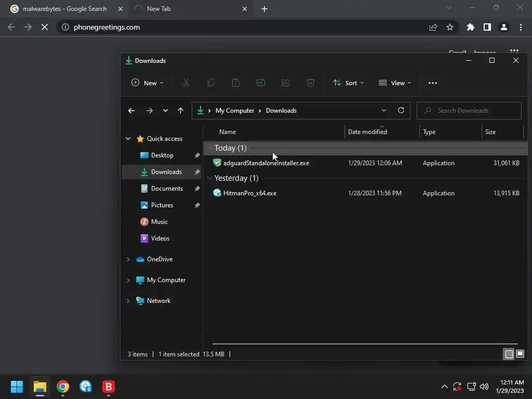Open the red B app on taskbar
Screen dimensions: 532x399
[x=109, y=387]
